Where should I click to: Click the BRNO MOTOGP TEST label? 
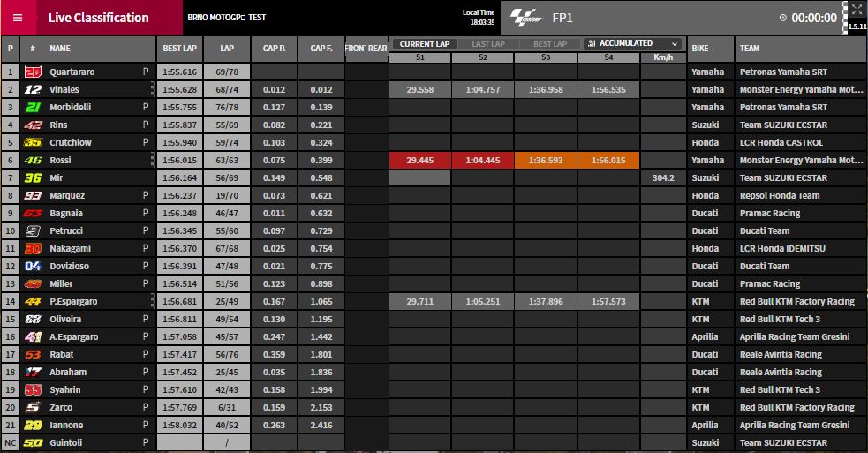226,17
